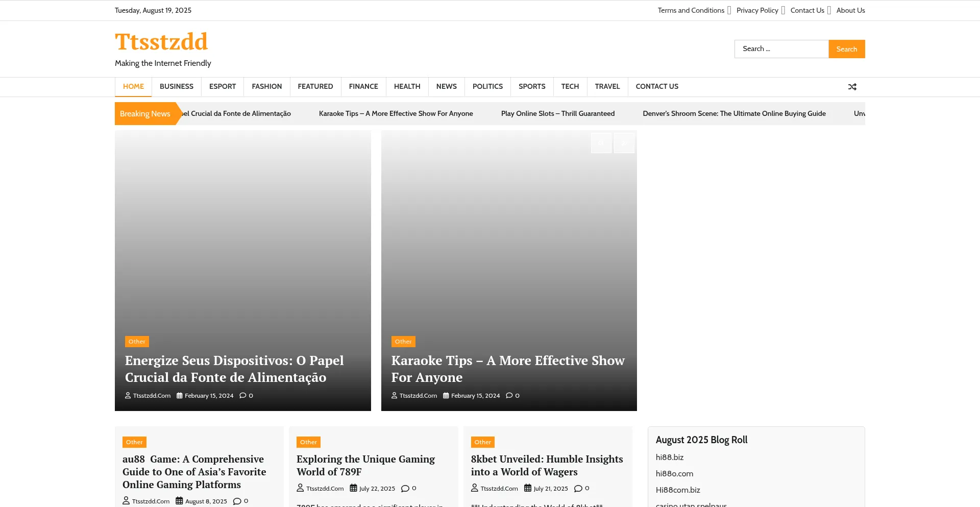Open the HOME menu tab
Screen dimensions: 980x507
click(133, 86)
